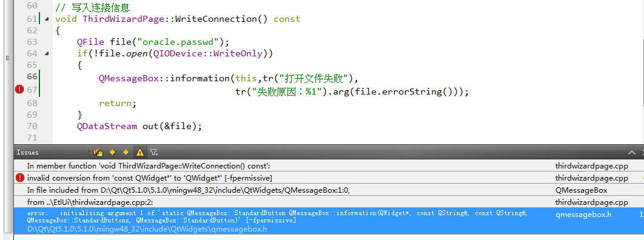The width and height of the screenshot is (644, 240).
Task: Click the Issues pane title label
Action: click(27, 152)
